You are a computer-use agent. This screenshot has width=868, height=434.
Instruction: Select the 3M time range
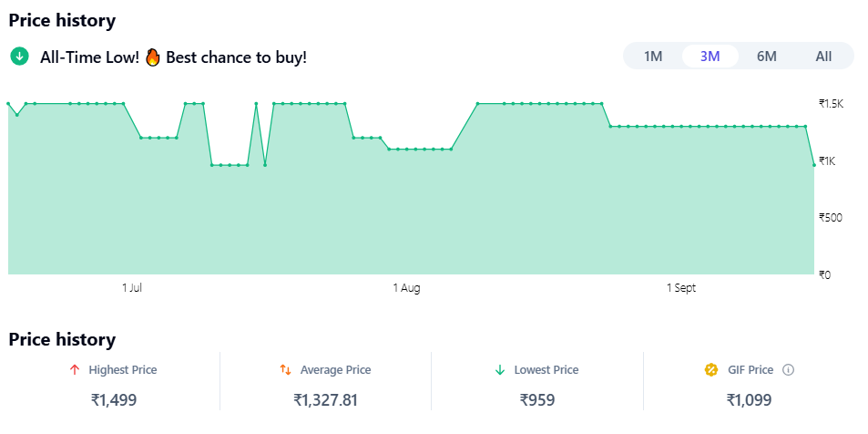tap(710, 57)
